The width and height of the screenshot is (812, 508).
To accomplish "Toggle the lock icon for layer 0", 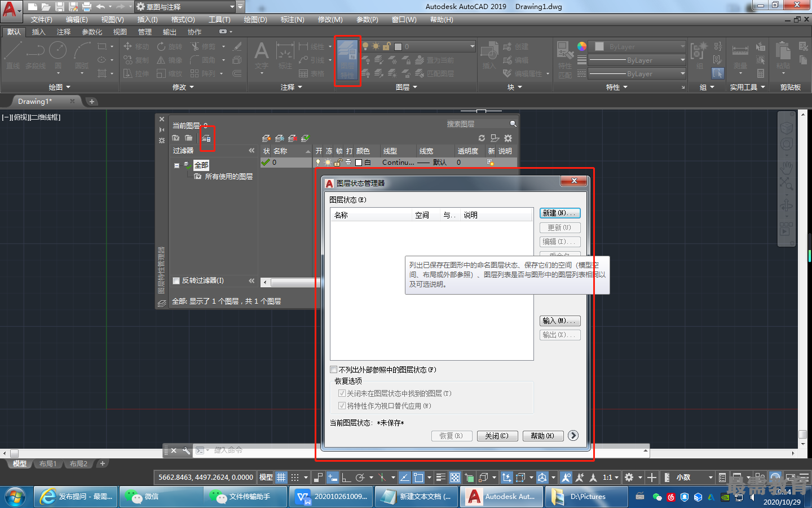I will (x=338, y=163).
